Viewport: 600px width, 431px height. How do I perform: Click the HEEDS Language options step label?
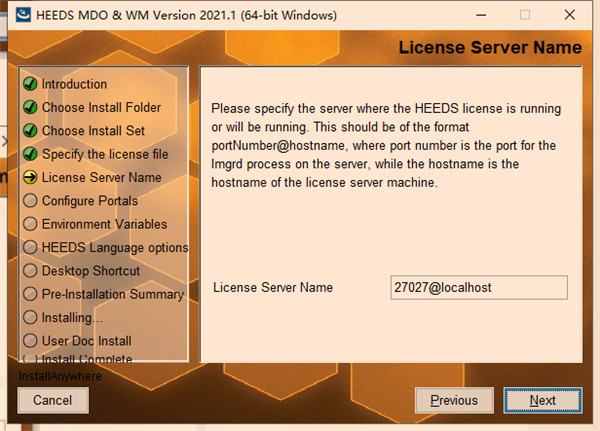pyautogui.click(x=115, y=248)
